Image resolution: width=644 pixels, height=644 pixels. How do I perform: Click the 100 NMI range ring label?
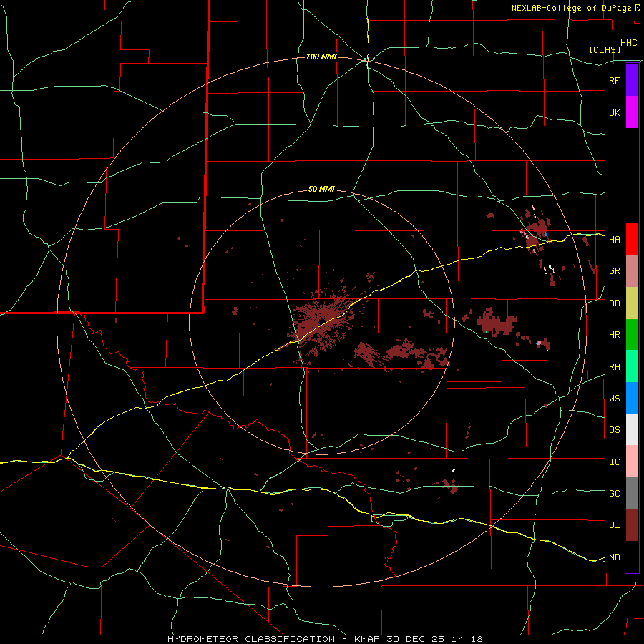(x=321, y=57)
